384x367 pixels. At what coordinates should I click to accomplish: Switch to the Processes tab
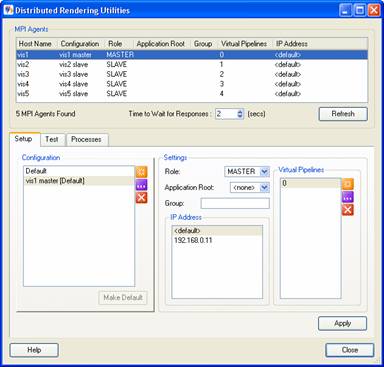point(86,139)
